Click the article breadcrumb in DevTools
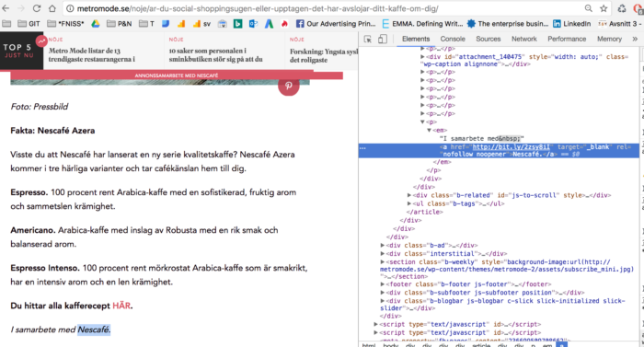Screen dimensions: 644x347 tap(481, 344)
